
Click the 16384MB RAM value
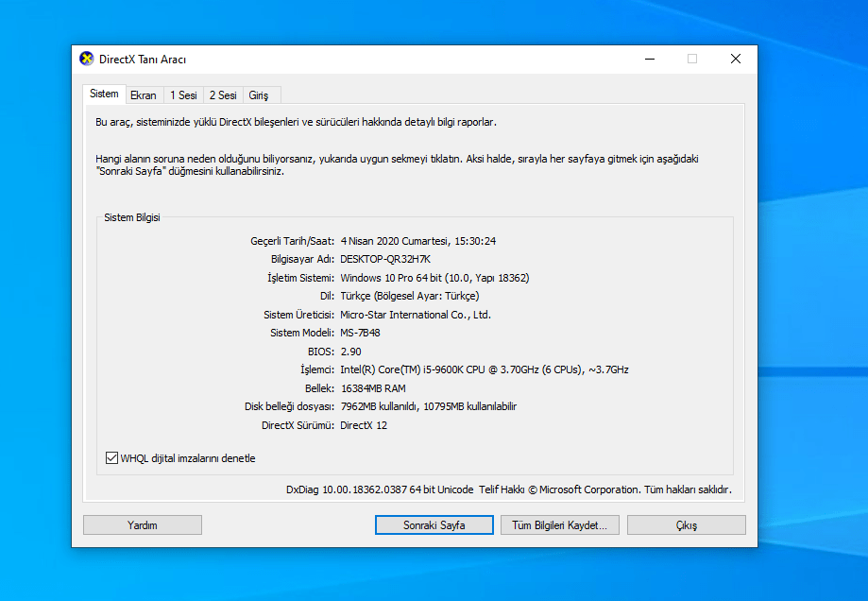pos(373,388)
